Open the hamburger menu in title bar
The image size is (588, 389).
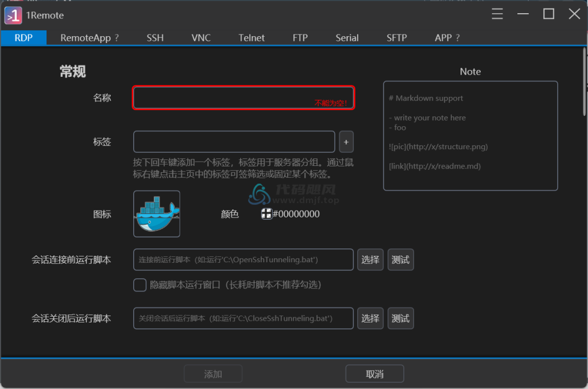pos(497,14)
